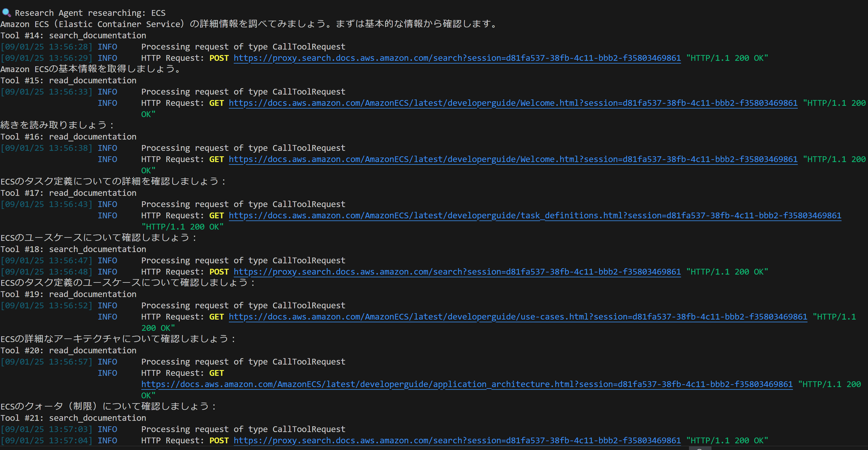Open the task_definitions.html documentation link
868x450 pixels.
(535, 216)
